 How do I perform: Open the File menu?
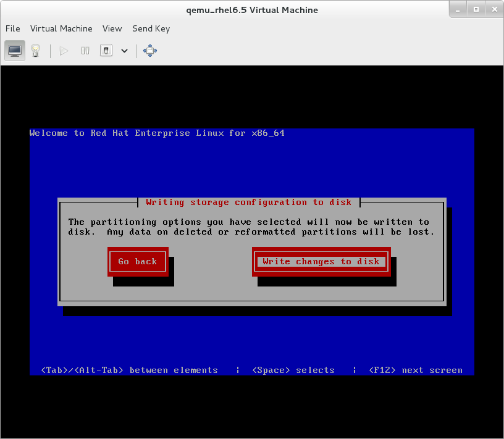point(13,28)
